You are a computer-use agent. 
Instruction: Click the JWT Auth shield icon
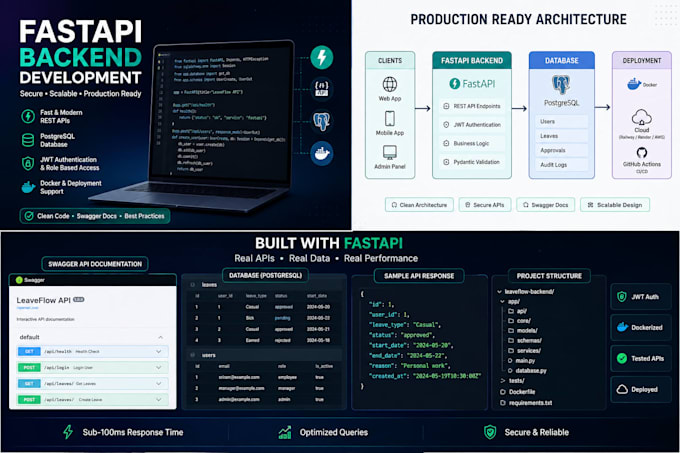pyautogui.click(x=621, y=297)
